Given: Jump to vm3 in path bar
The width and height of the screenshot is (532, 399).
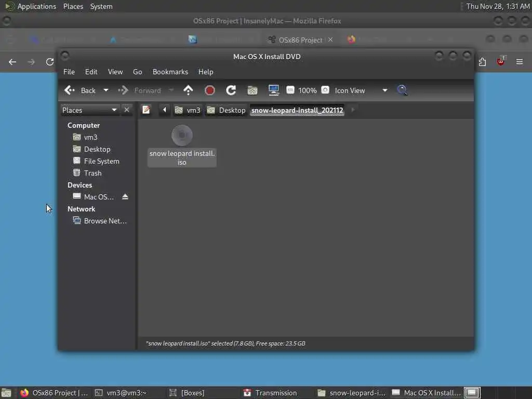Looking at the screenshot, I should click(188, 110).
